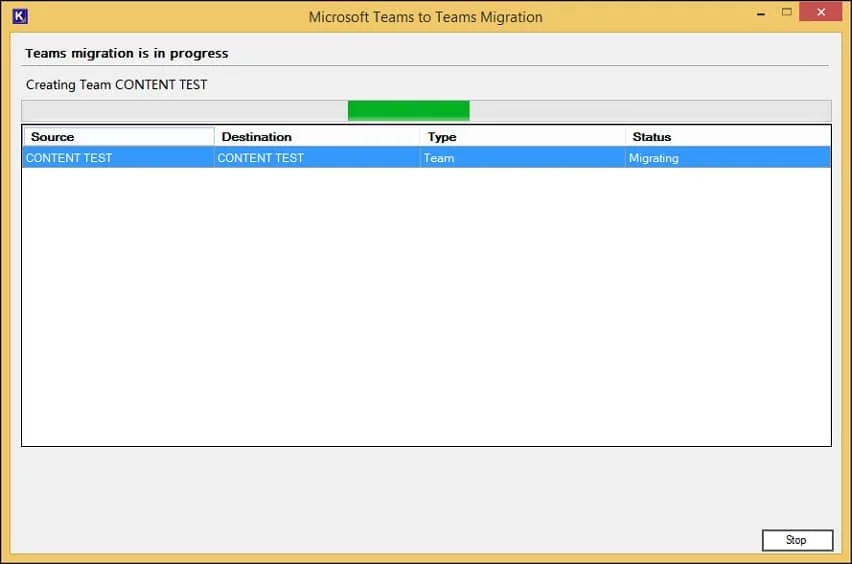Sort by the Destination column header
The height and width of the screenshot is (564, 852).
(x=317, y=137)
